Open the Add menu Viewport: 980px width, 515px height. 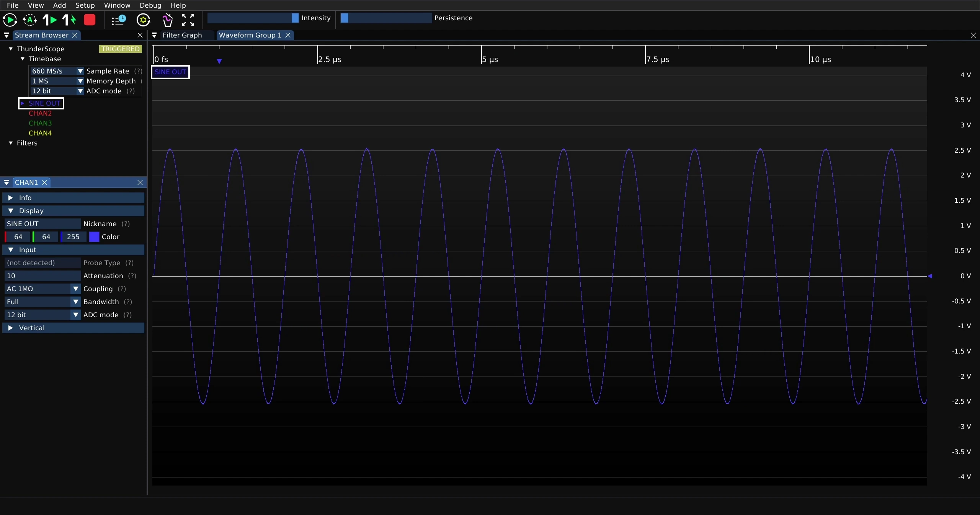pyautogui.click(x=59, y=5)
